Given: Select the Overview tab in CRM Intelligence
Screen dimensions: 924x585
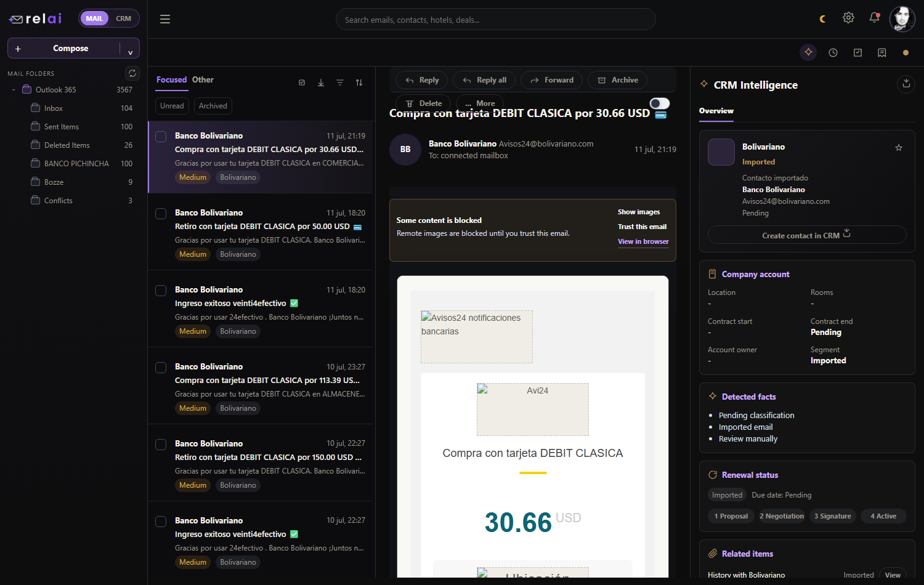Looking at the screenshot, I should pyautogui.click(x=716, y=111).
